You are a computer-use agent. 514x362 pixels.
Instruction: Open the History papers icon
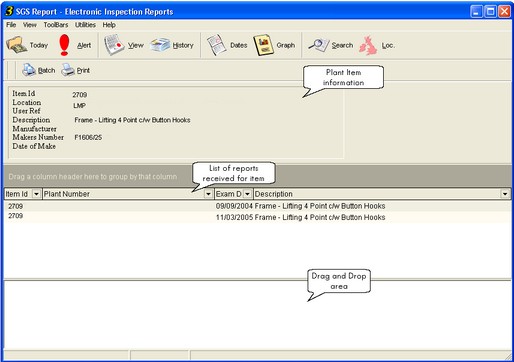(160, 45)
